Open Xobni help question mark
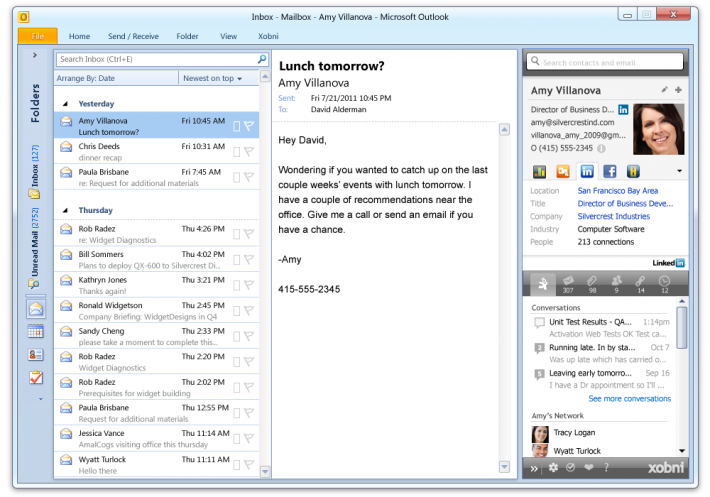Image resolution: width=710 pixels, height=497 pixels. [x=606, y=468]
